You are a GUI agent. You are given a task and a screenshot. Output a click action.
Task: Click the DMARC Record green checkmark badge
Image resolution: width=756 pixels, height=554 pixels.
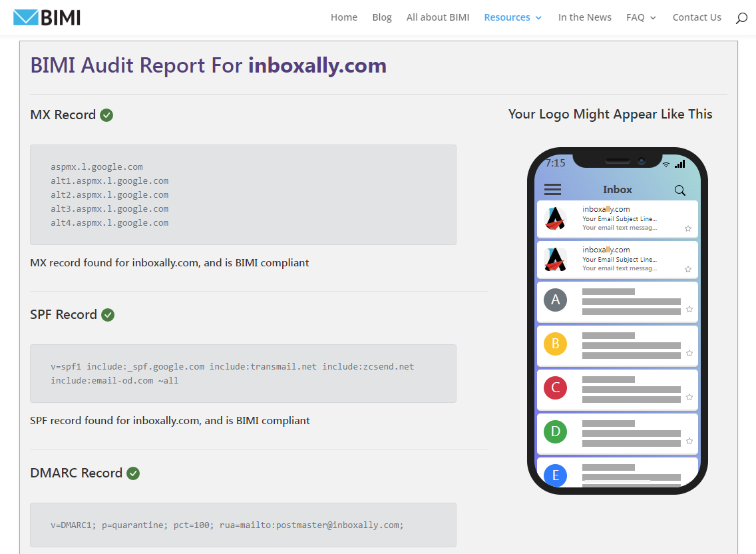click(x=132, y=473)
